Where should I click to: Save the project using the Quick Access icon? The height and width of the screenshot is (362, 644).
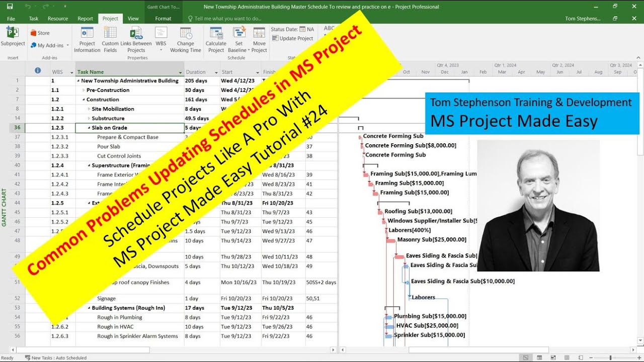click(10, 7)
